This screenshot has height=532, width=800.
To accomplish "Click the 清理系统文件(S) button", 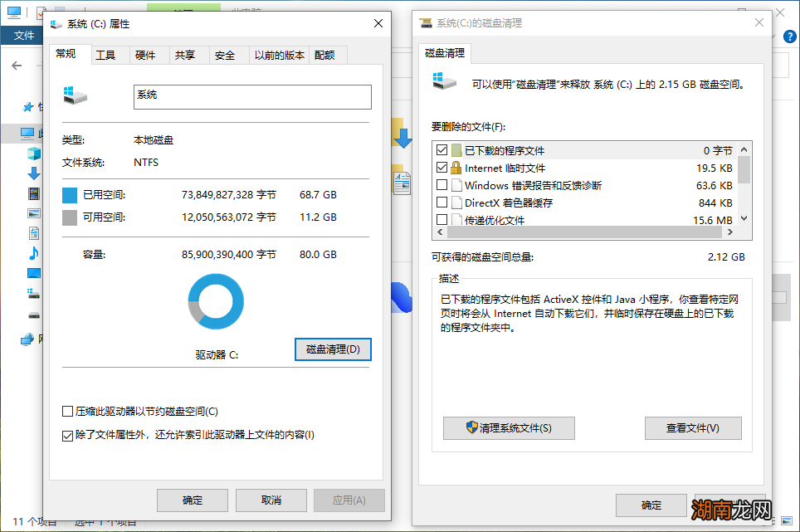I will 508,428.
